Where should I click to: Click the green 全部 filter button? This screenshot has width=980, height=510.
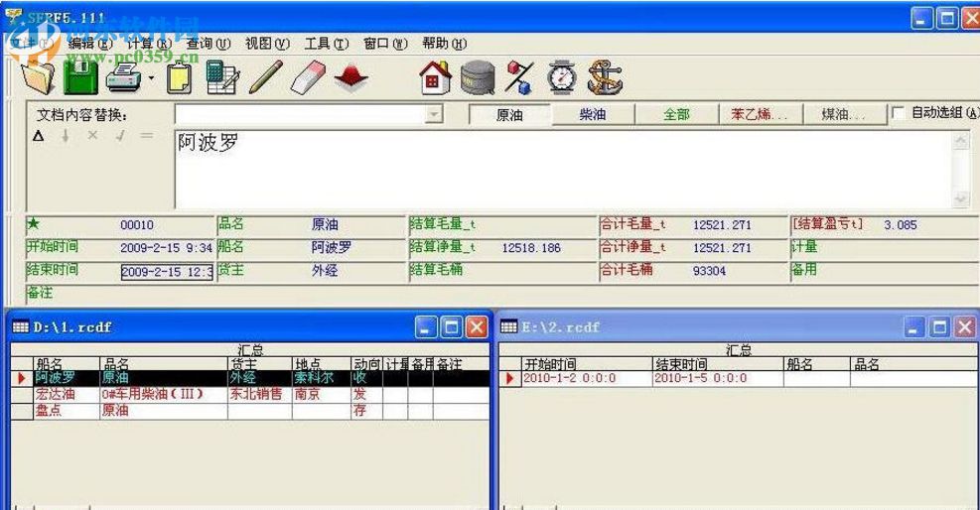tap(676, 115)
